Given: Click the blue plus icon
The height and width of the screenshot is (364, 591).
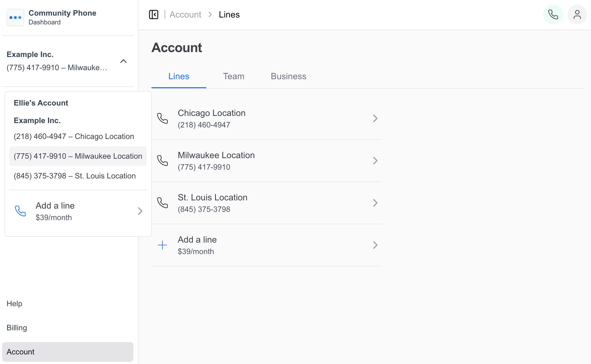Looking at the screenshot, I should 162,245.
